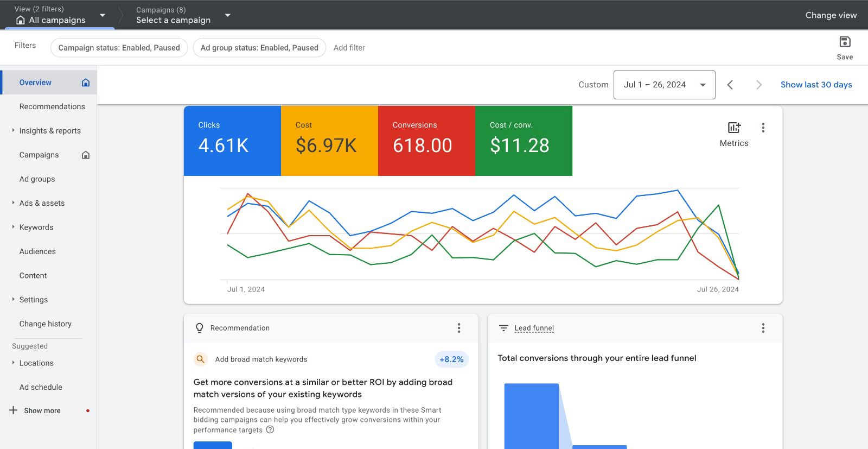Click the plus icon beside Show more
Image resolution: width=868 pixels, height=449 pixels.
(14, 410)
